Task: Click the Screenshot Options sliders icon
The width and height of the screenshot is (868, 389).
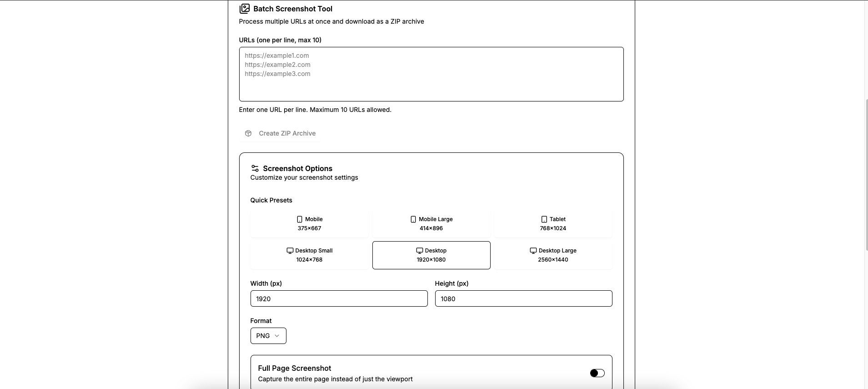Action: pyautogui.click(x=255, y=168)
